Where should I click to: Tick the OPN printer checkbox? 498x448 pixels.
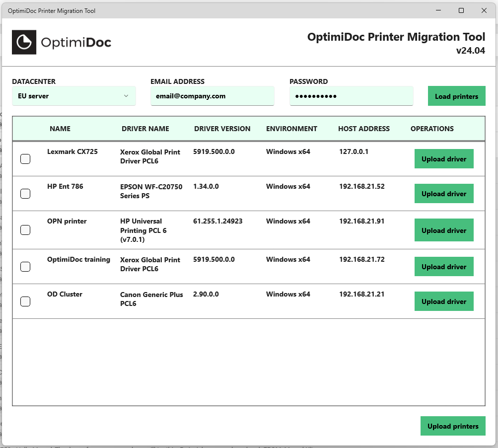click(25, 230)
